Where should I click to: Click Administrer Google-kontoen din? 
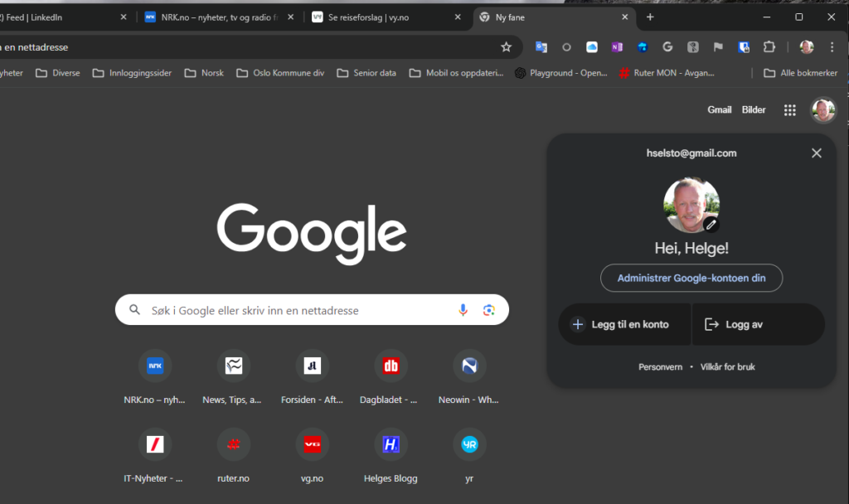tap(691, 278)
